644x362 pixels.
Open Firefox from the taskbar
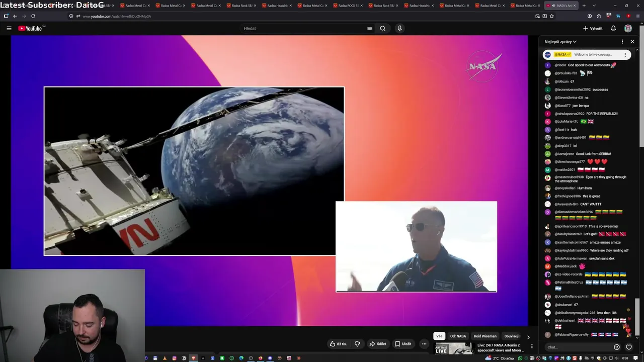click(260, 358)
